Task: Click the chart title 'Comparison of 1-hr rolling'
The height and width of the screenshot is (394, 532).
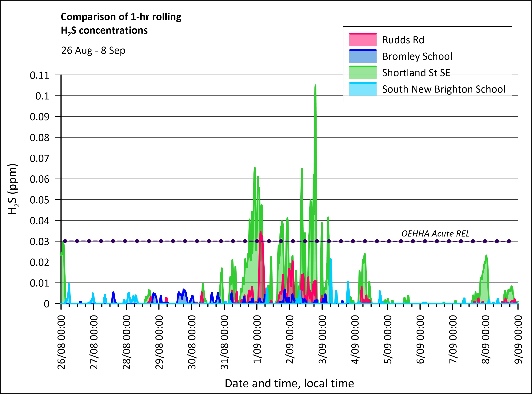Action: 121,17
